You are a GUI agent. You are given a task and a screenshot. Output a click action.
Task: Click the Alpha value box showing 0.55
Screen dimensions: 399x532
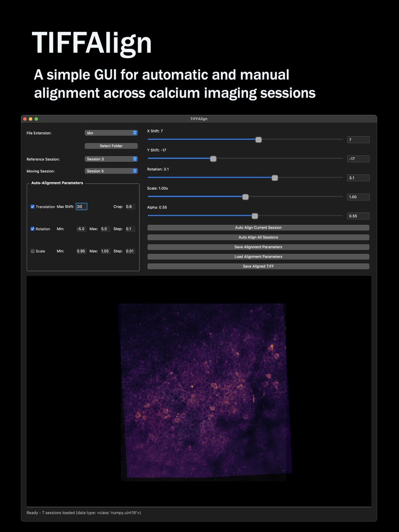pos(358,216)
